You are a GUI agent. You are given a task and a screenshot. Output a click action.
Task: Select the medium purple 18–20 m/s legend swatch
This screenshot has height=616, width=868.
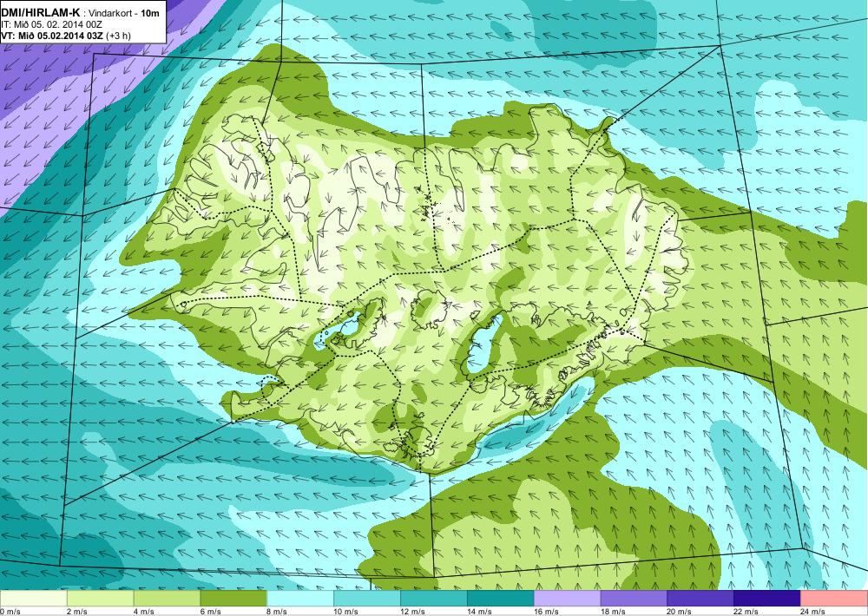(x=634, y=599)
